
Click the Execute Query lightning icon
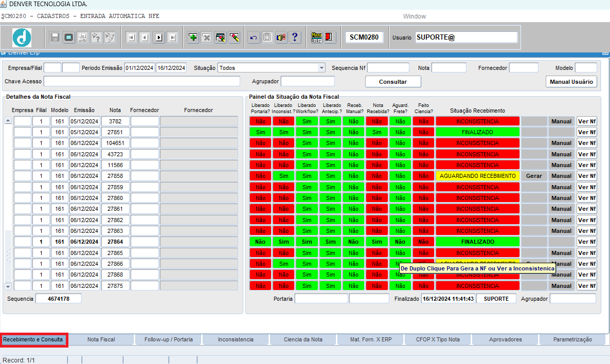pos(110,38)
